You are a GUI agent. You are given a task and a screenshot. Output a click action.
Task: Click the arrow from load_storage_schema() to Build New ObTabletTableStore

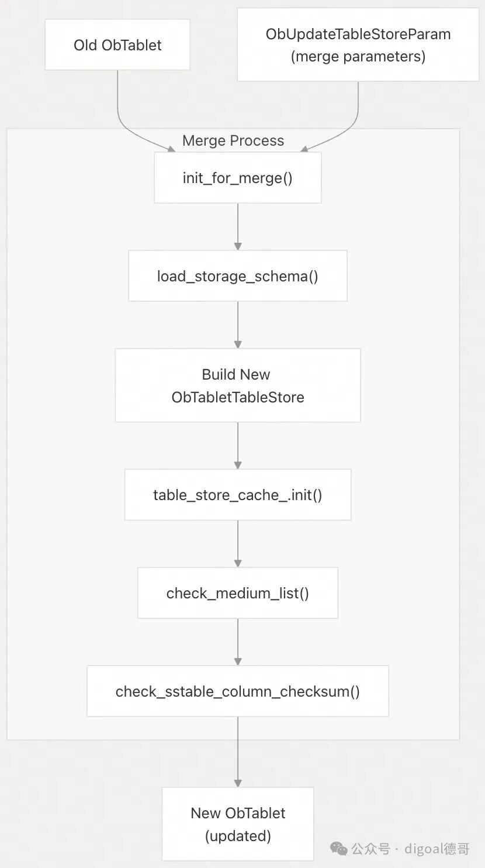[238, 325]
